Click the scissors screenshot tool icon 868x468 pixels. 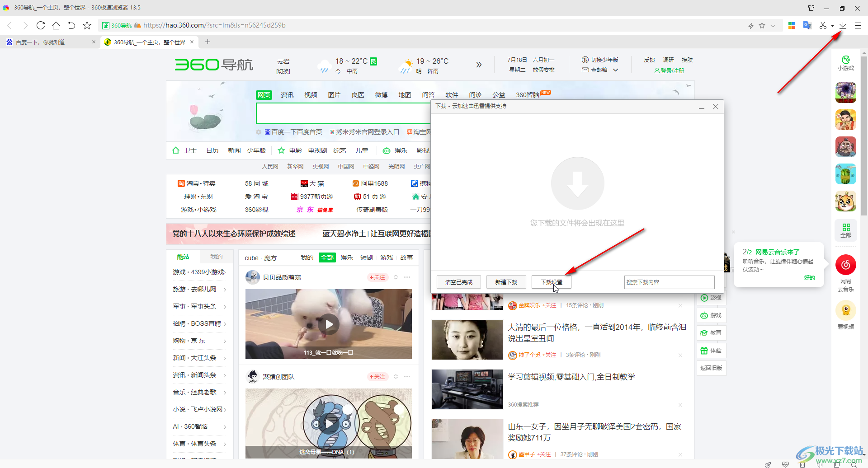[823, 26]
